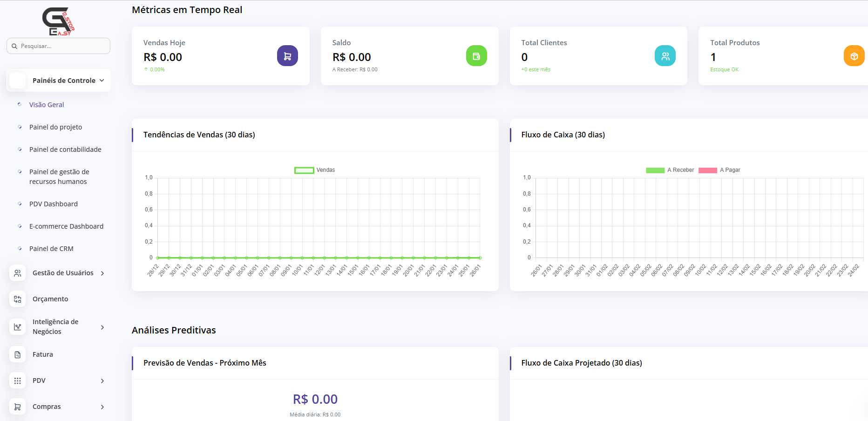This screenshot has width=868, height=421.
Task: Collapse the Painéis de Controle menu
Action: (x=102, y=81)
